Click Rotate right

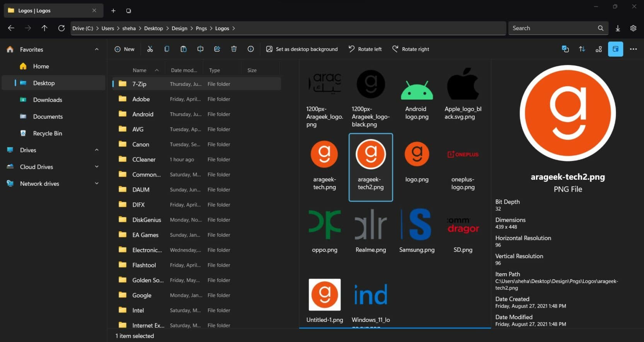pyautogui.click(x=411, y=49)
